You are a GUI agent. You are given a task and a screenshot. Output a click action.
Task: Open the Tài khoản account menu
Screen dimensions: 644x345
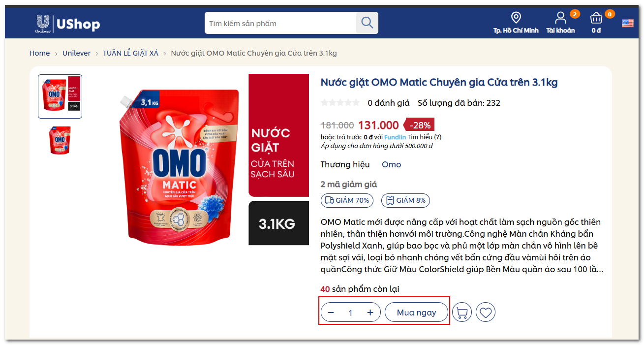[560, 23]
